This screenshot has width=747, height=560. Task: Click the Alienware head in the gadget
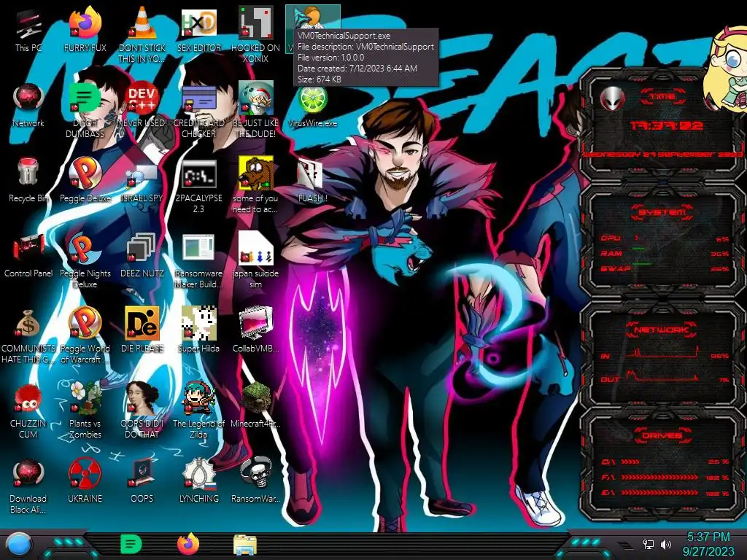click(x=612, y=99)
